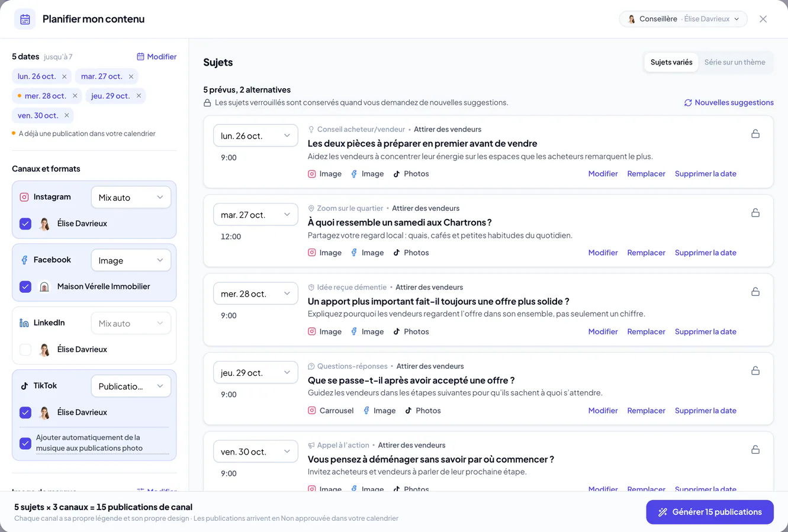Click Générer 15 publications button

coord(710,512)
